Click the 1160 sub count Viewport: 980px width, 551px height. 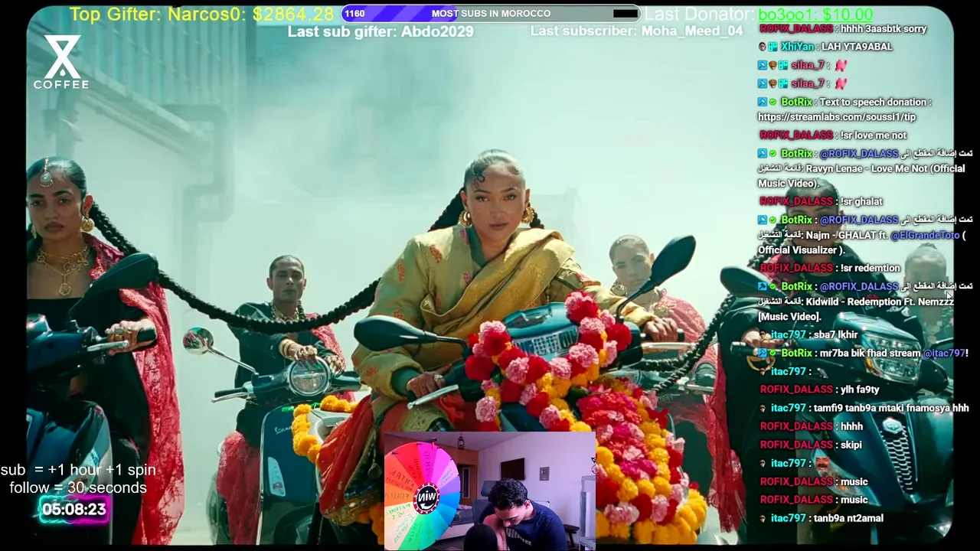tap(354, 14)
